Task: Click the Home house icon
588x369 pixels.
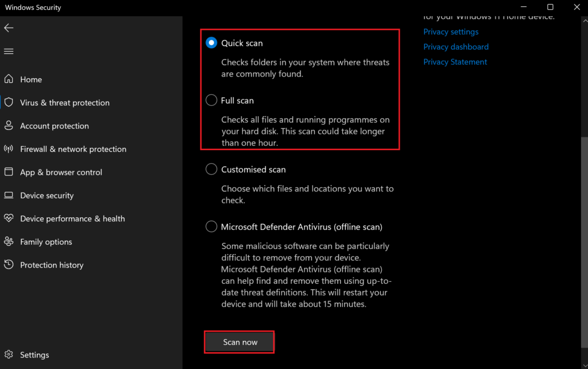Action: coord(9,79)
